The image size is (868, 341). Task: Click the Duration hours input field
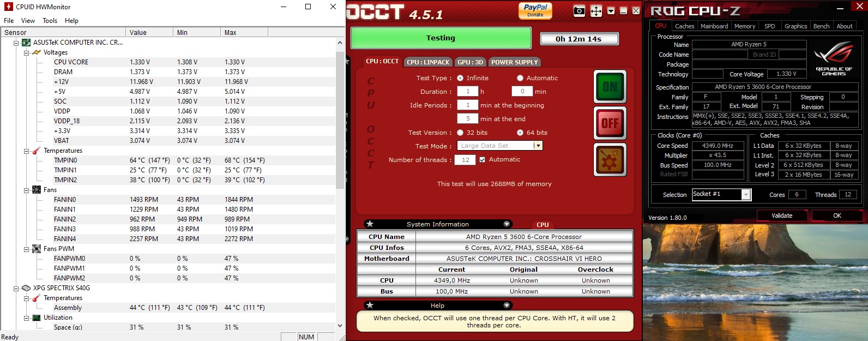(468, 92)
